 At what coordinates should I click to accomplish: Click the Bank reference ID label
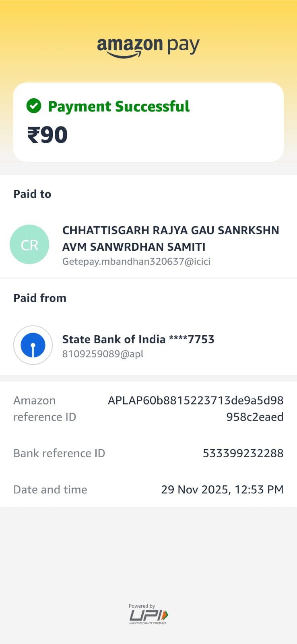[59, 453]
